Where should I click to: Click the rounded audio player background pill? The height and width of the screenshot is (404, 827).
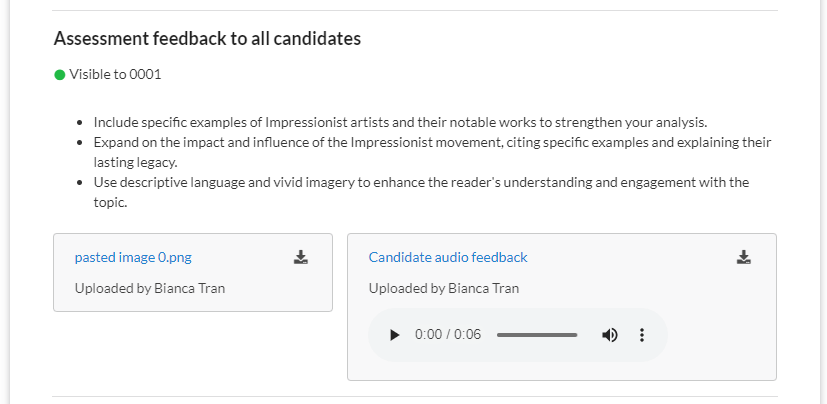[518, 335]
